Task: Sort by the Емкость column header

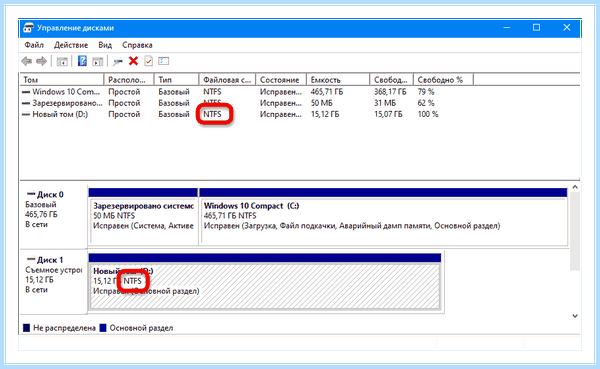Action: click(x=338, y=80)
